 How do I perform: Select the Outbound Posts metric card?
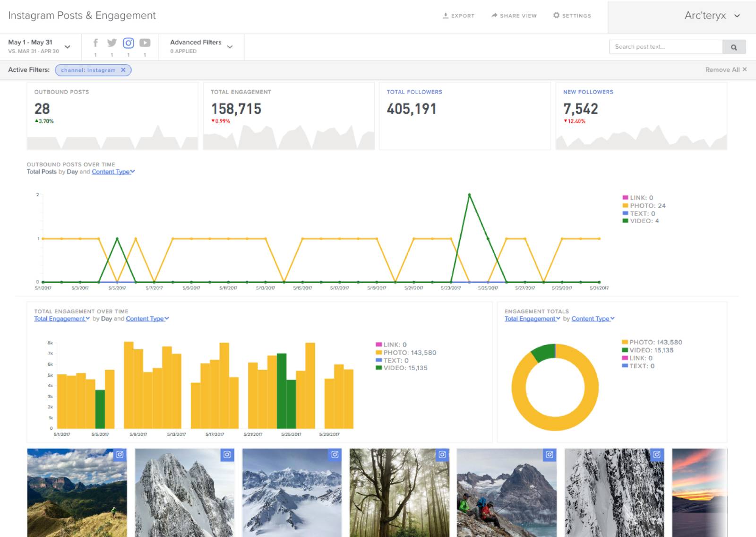[x=112, y=116]
